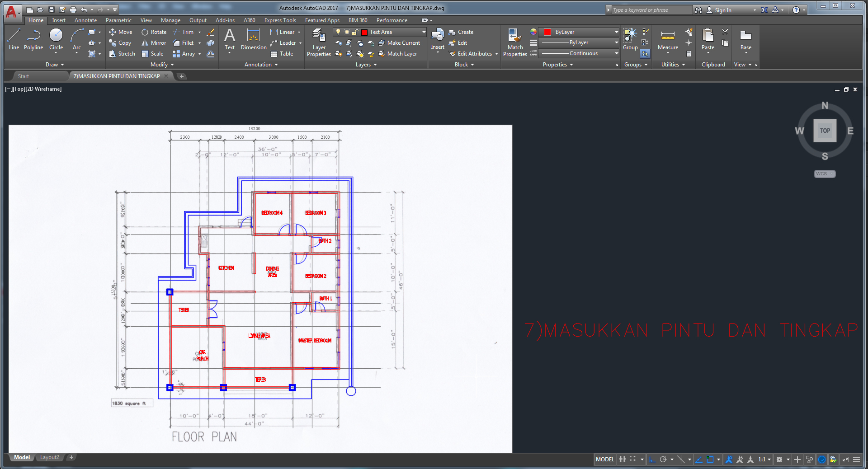Start the Measure utility
868x469 pixels.
(x=668, y=39)
